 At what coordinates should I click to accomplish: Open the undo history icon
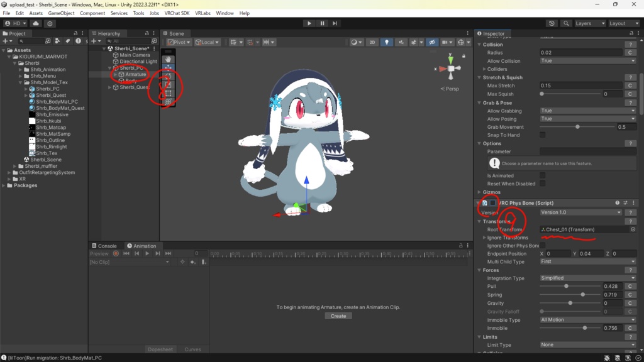coord(552,23)
